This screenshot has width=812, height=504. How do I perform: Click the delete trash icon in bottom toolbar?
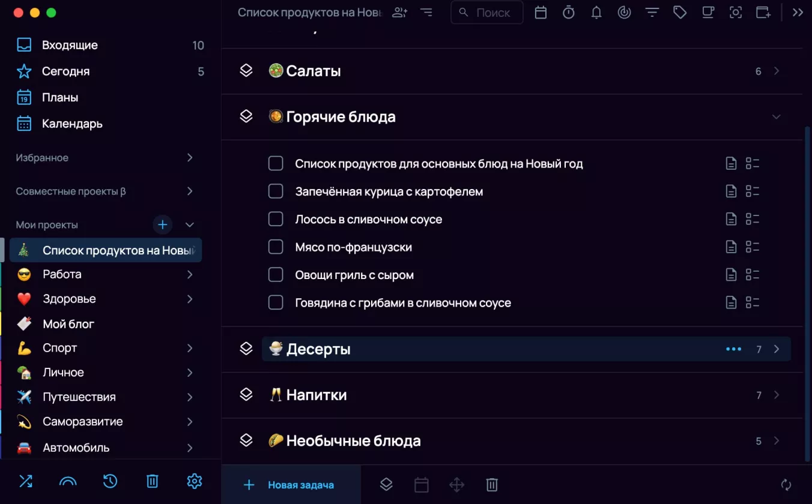point(492,484)
